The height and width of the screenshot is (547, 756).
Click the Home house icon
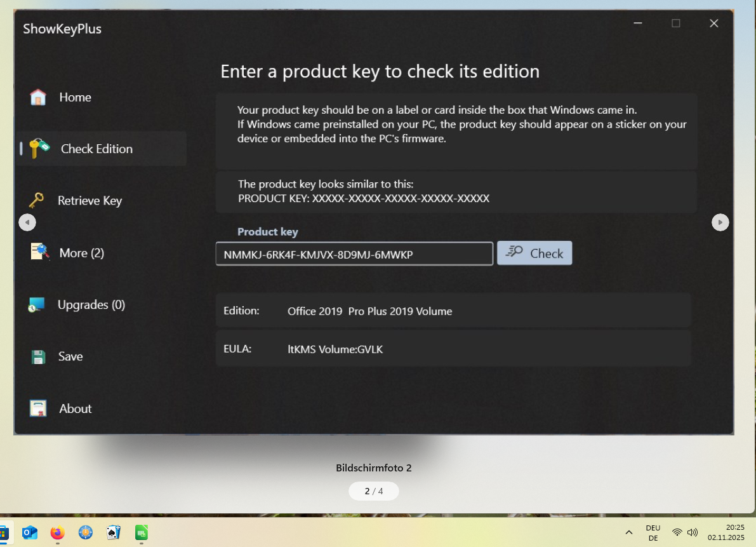coord(37,97)
